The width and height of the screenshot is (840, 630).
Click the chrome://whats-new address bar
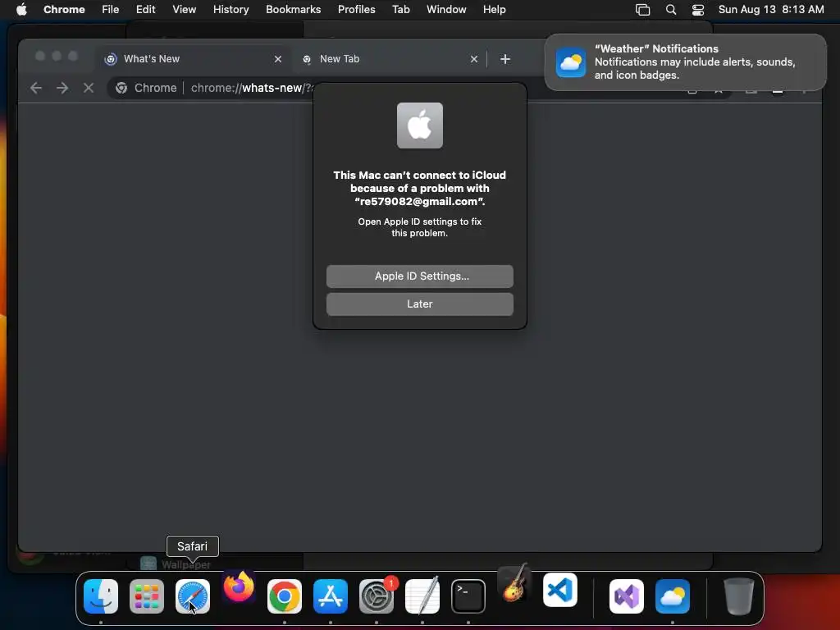[x=252, y=88]
